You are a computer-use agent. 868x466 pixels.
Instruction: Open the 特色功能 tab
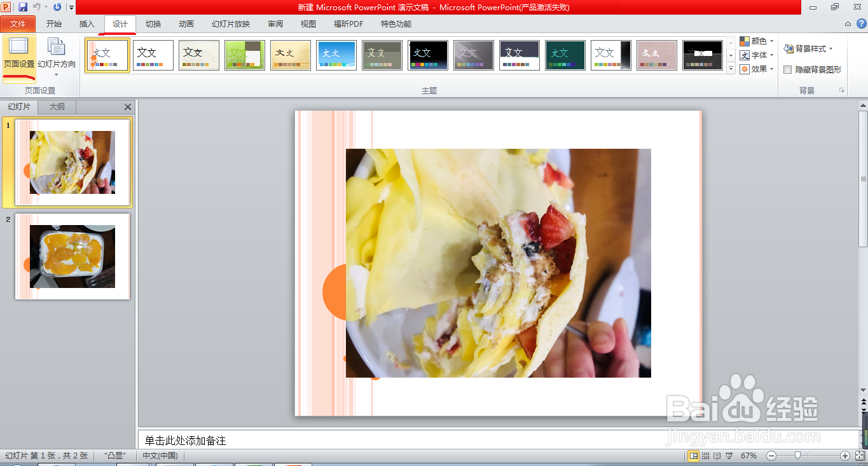tap(396, 24)
